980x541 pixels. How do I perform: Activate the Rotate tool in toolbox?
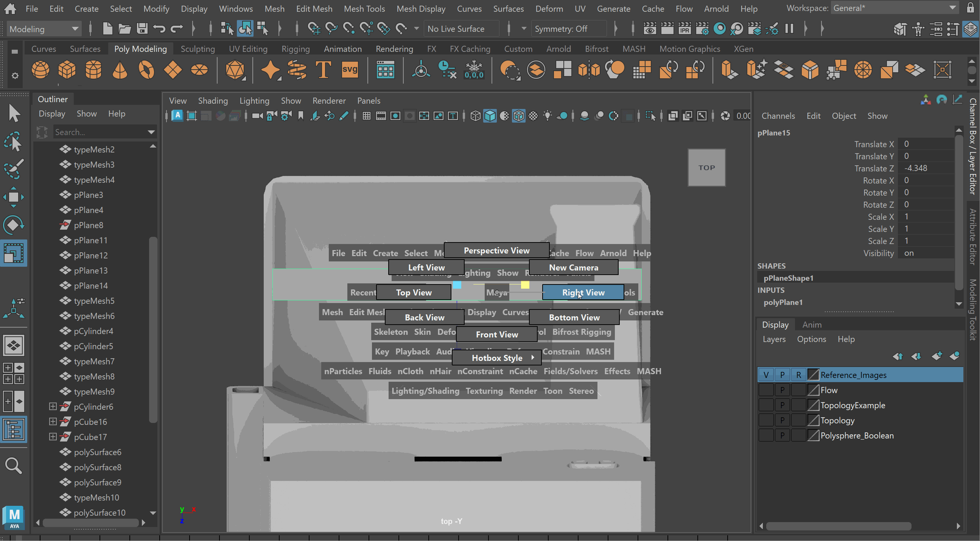14,225
